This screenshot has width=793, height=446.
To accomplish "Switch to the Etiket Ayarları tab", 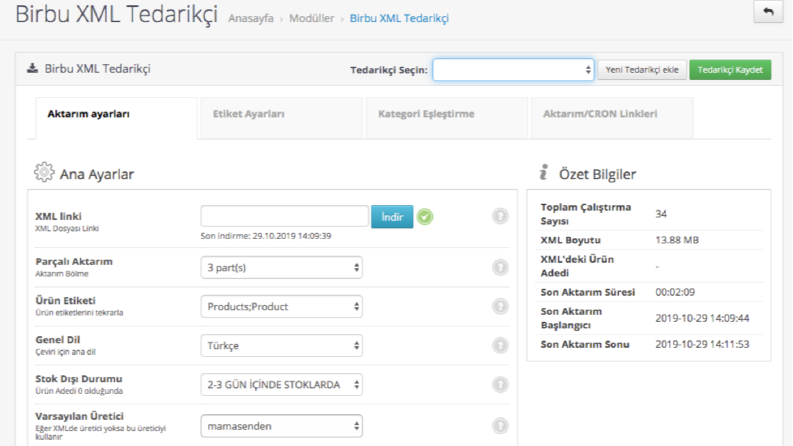I will (x=281, y=117).
